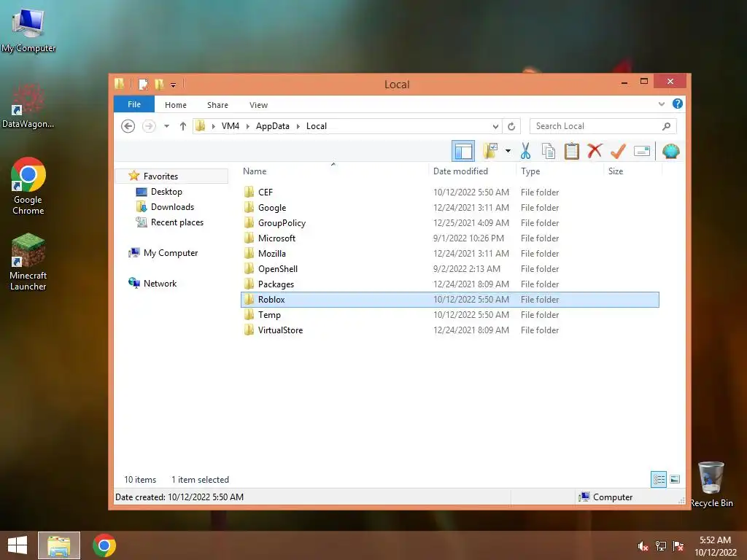This screenshot has height=560, width=747.
Task: Expand the ribbon chevron
Action: tap(661, 104)
